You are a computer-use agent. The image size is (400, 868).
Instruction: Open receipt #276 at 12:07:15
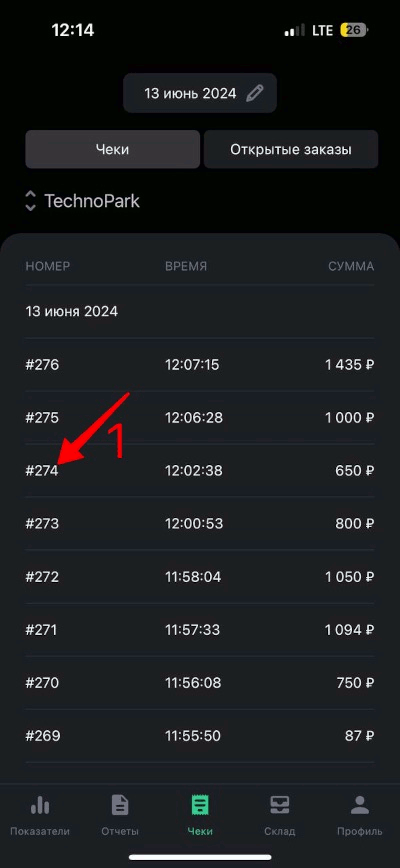click(200, 364)
